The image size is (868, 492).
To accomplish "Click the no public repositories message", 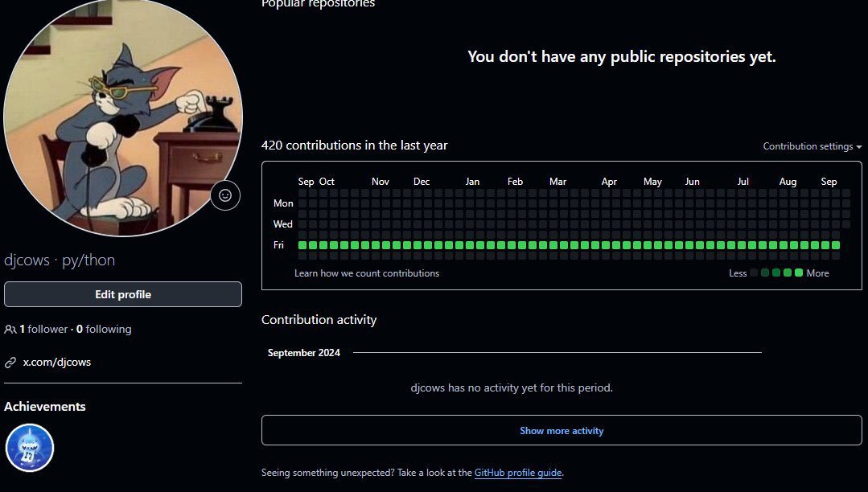I will coord(621,56).
